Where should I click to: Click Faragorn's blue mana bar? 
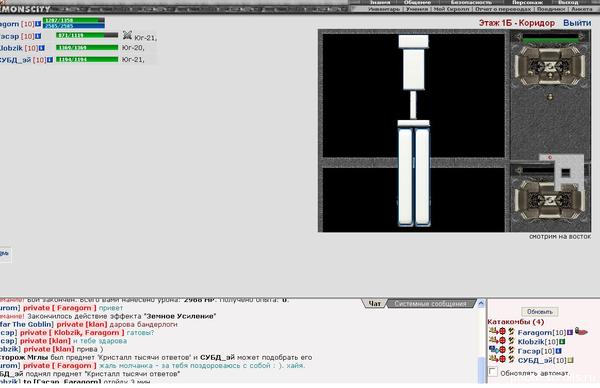73,26
